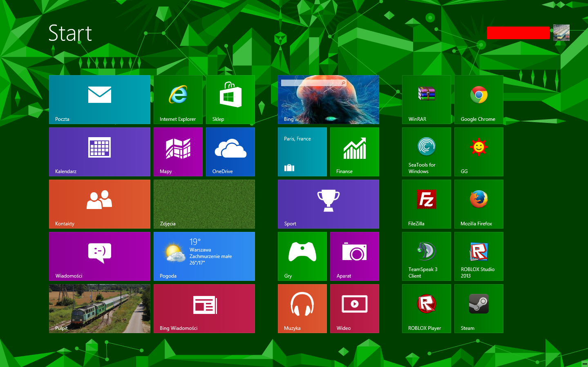Open TeamSpeak 3 Client tile

coord(427,256)
